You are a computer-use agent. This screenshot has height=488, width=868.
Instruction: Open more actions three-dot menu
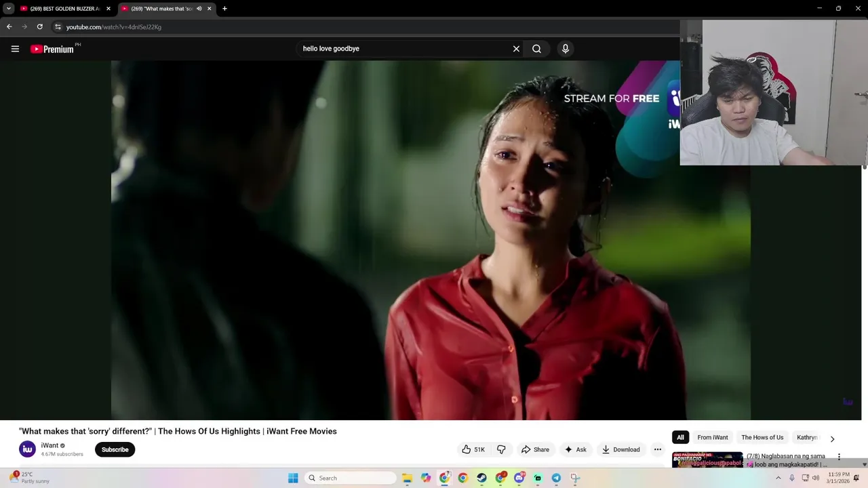coord(657,449)
